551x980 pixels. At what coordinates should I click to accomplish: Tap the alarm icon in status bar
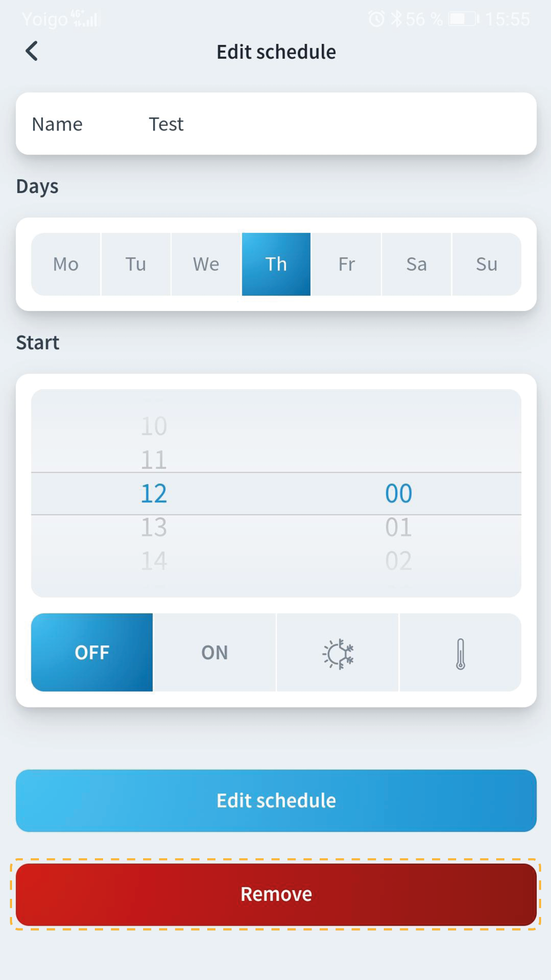pyautogui.click(x=376, y=19)
